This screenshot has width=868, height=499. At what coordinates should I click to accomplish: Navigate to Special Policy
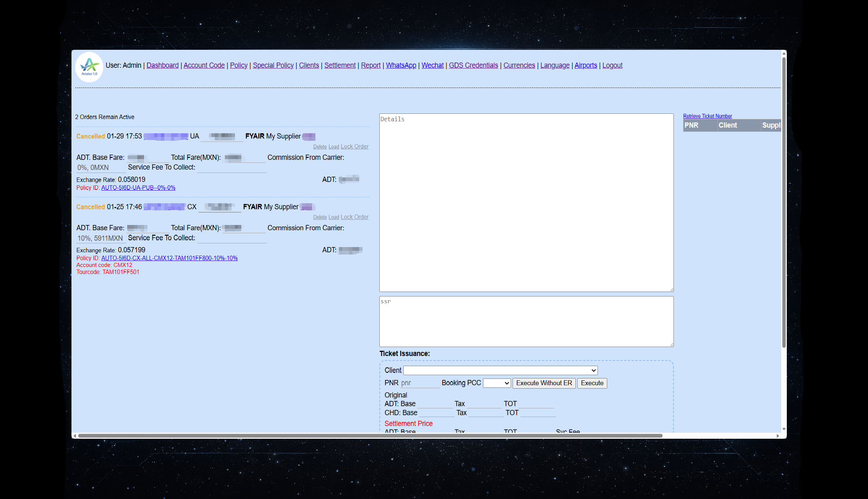coord(273,65)
